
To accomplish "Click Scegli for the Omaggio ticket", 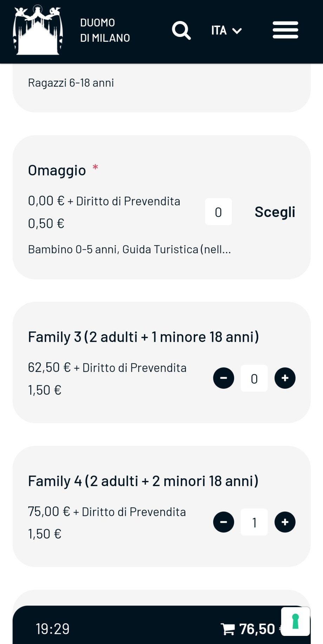I will tap(275, 212).
